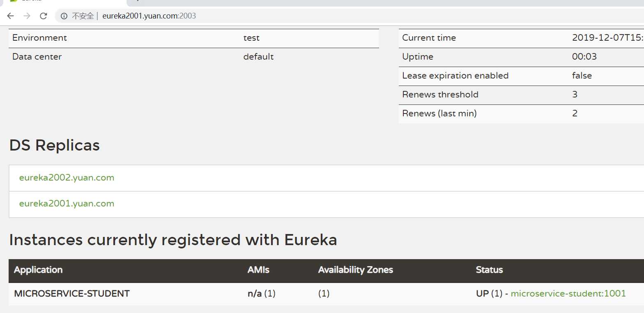Image resolution: width=644 pixels, height=313 pixels.
Task: Click the Instances currently registered with Eureka heading
Action: click(173, 240)
